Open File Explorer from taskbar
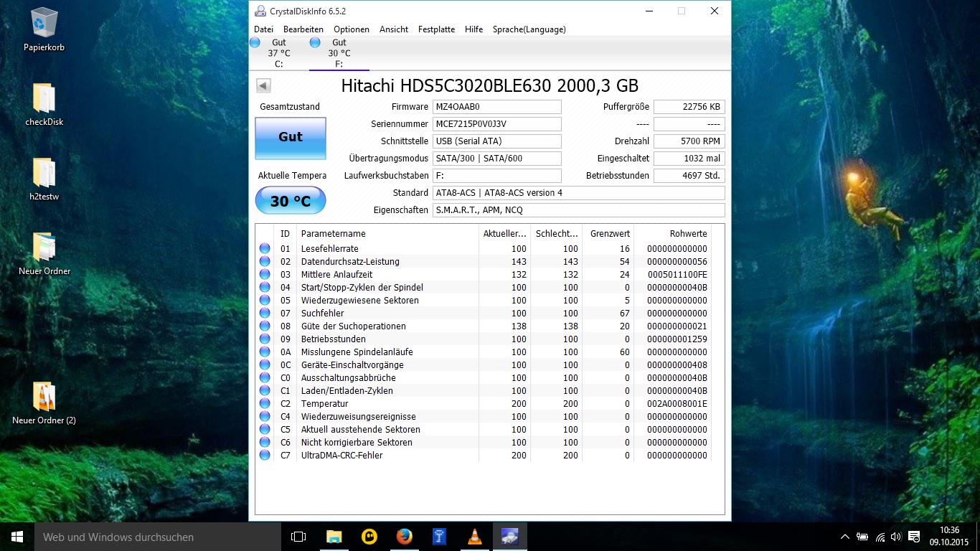Viewport: 980px width, 551px height. pyautogui.click(x=334, y=537)
